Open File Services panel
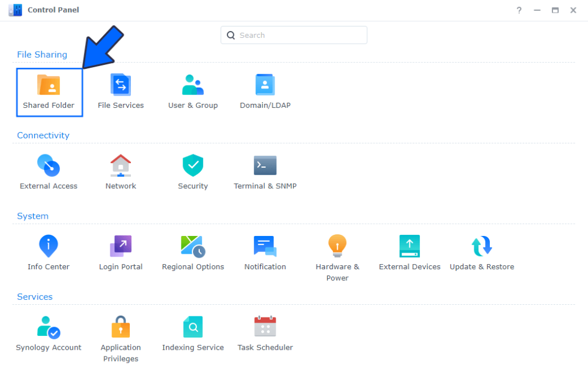 (x=121, y=86)
